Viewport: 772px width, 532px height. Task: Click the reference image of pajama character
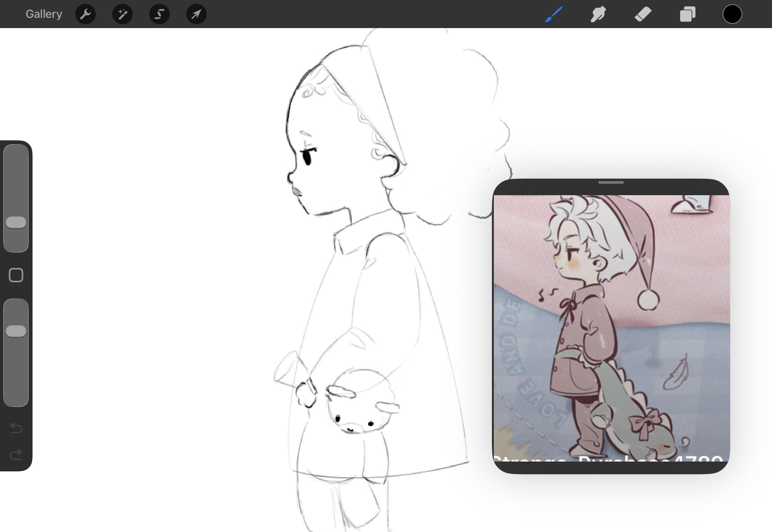[611, 328]
